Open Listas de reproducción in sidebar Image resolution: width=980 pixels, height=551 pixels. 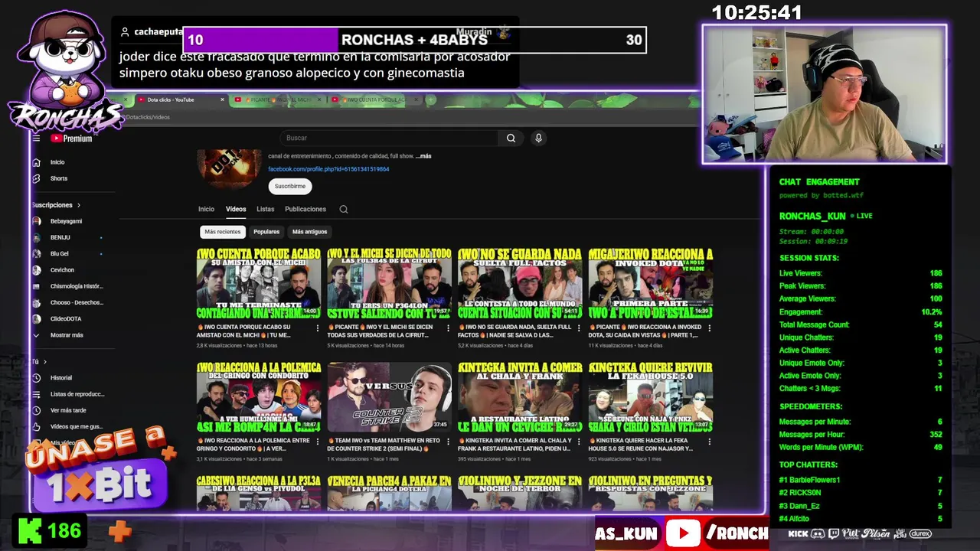(x=77, y=394)
